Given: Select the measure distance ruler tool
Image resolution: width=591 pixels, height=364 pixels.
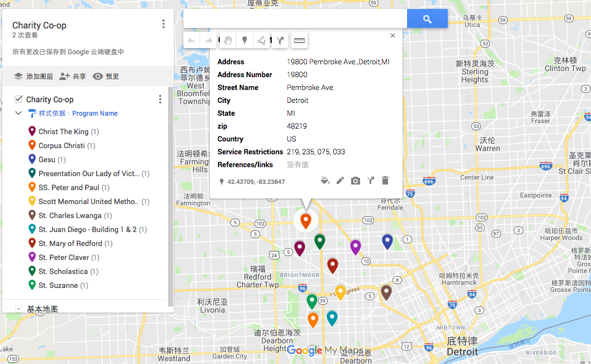Looking at the screenshot, I should [x=299, y=40].
